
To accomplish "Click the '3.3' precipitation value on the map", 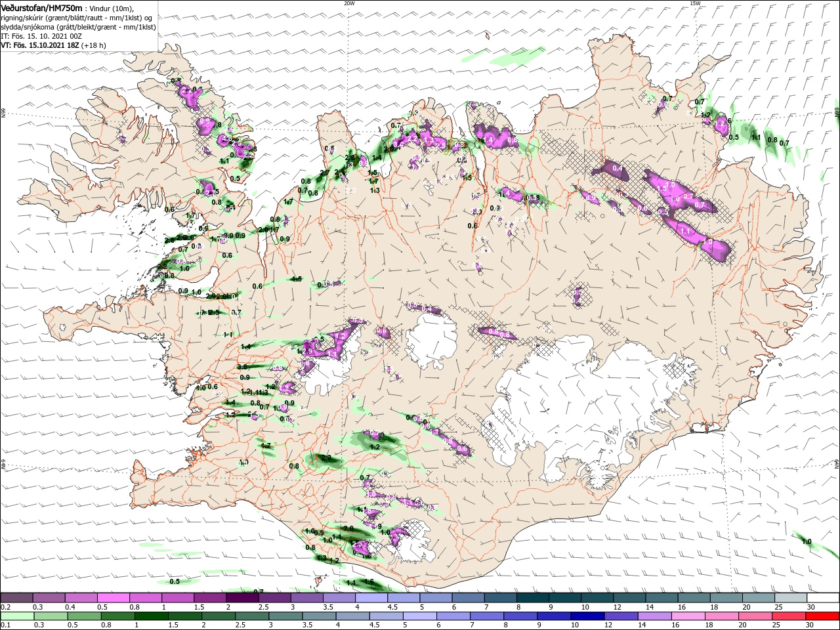I will tap(477, 211).
